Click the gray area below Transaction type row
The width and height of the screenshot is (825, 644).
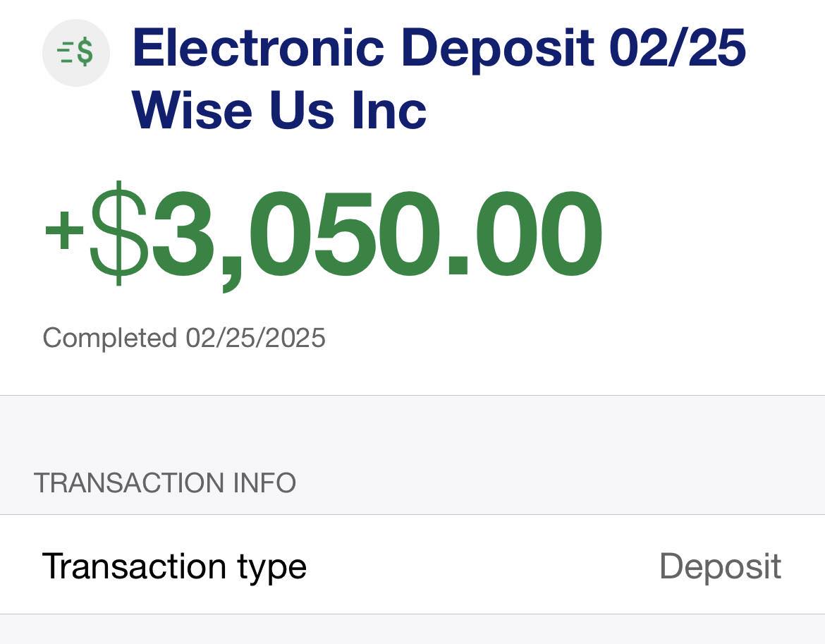[412, 629]
